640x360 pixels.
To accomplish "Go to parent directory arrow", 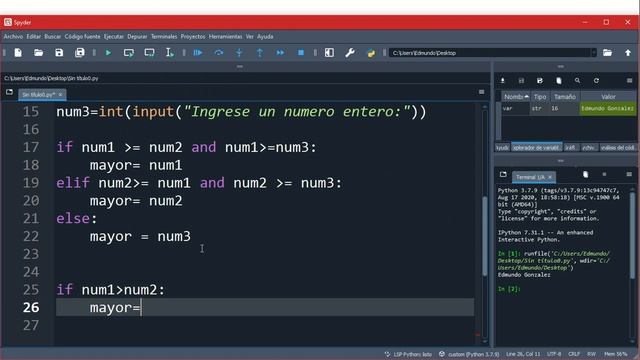I will coord(628,53).
